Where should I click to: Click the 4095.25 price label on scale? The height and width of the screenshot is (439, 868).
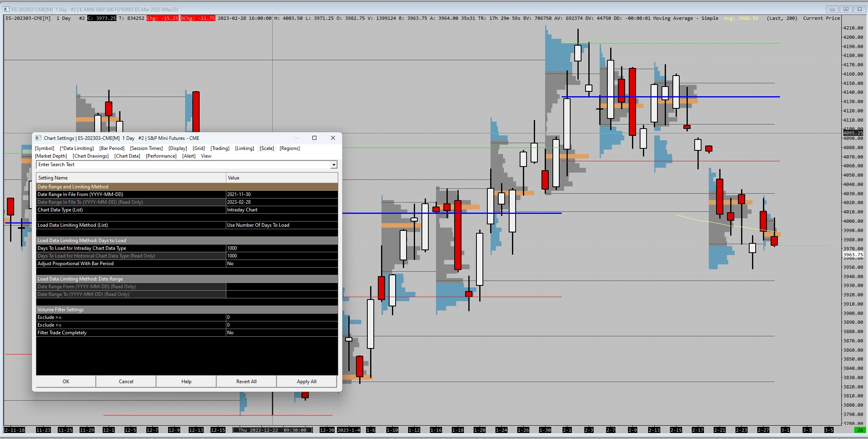click(853, 133)
